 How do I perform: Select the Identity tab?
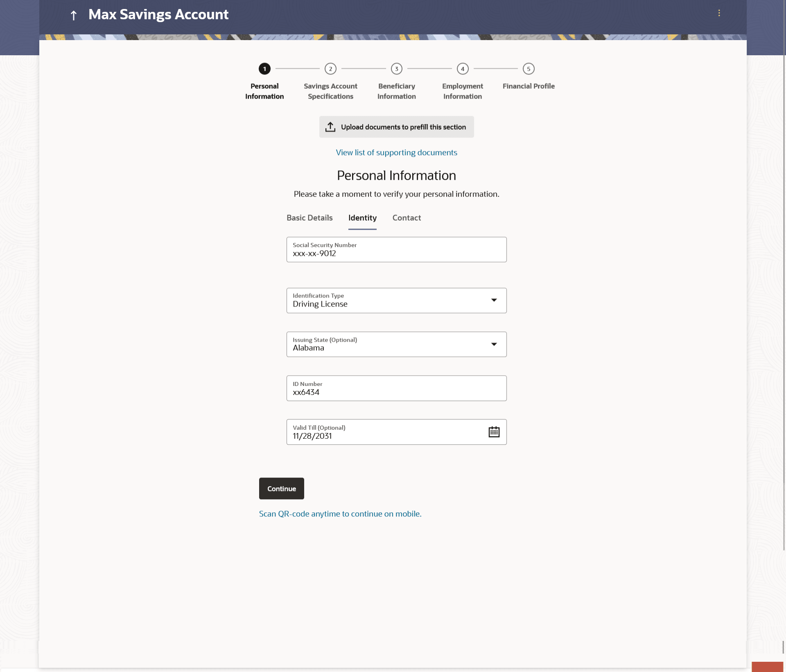[362, 218]
